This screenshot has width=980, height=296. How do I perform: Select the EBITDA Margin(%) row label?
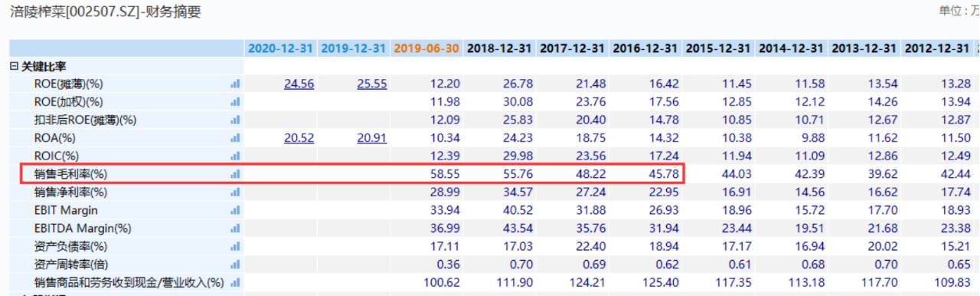[x=83, y=228]
